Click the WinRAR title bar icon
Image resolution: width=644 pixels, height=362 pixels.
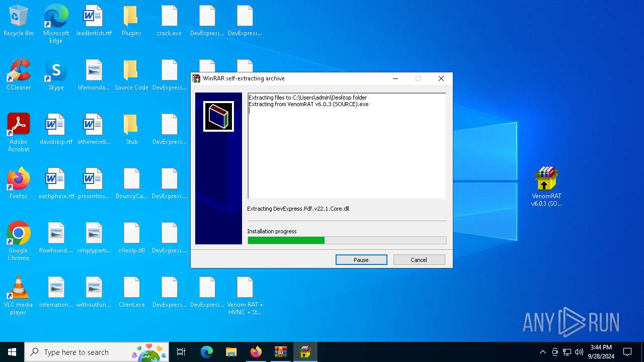pos(196,78)
